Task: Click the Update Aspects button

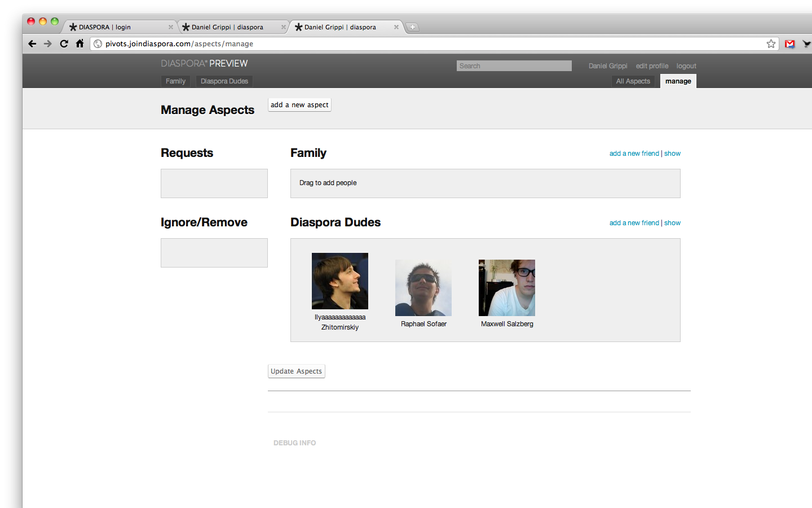Action: pos(296,371)
